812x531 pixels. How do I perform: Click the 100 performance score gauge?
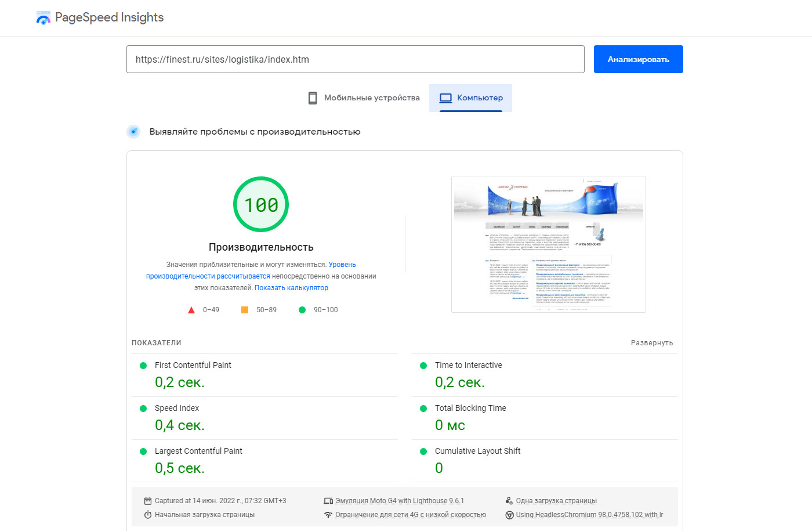(x=261, y=205)
